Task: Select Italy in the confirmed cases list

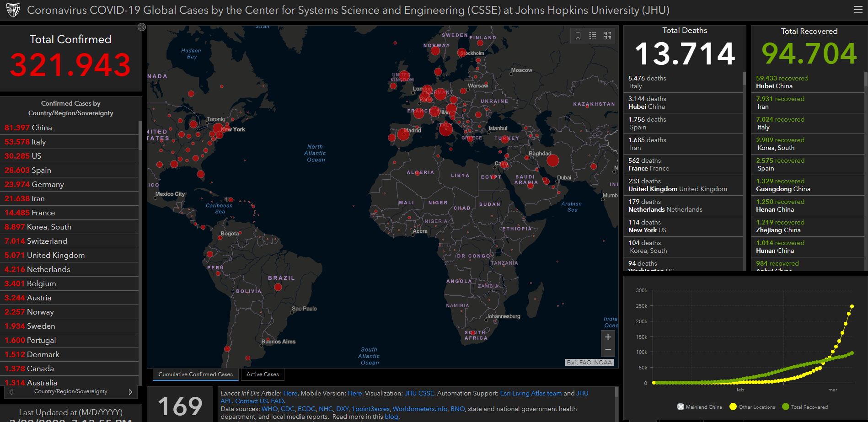Action: pos(69,142)
